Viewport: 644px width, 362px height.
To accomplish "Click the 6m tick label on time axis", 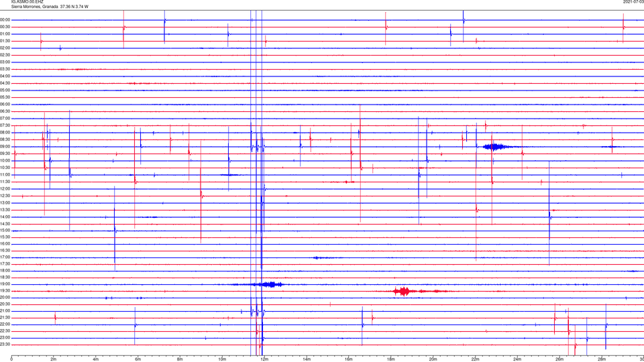I will tap(138, 359).
